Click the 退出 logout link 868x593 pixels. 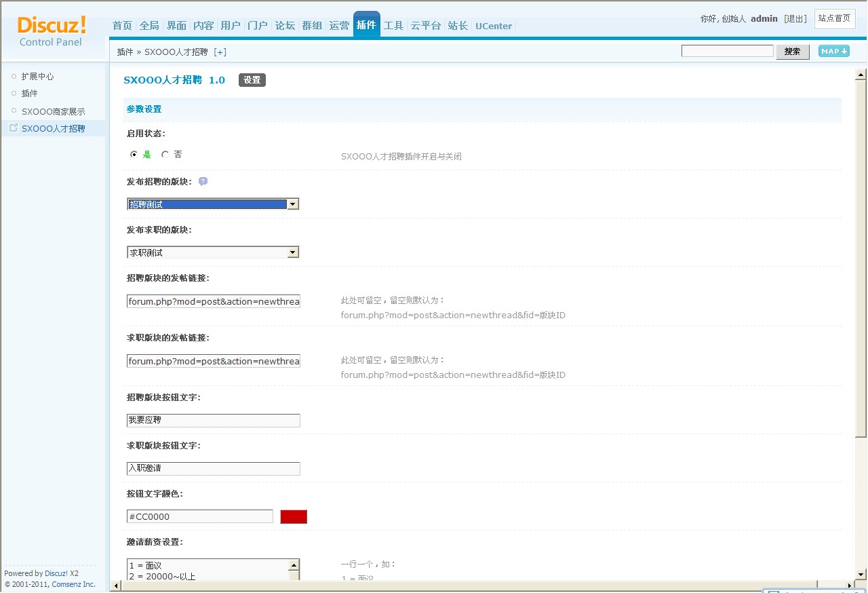click(795, 19)
